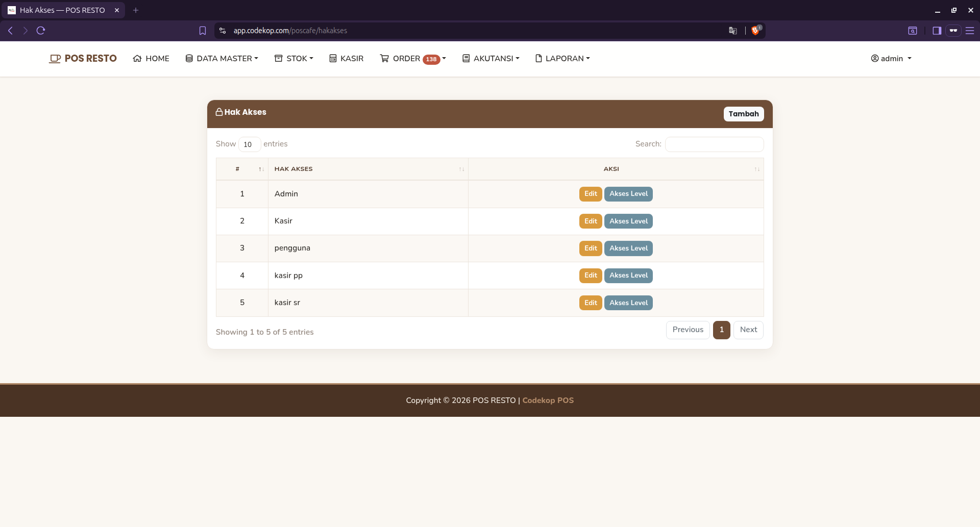
Task: Click the translate page icon
Action: [x=733, y=31]
